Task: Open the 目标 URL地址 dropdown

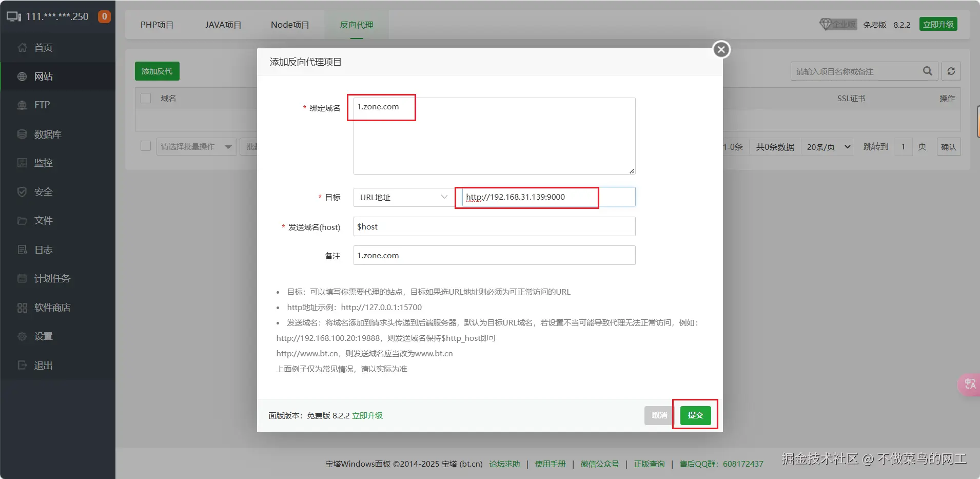Action: tap(402, 197)
